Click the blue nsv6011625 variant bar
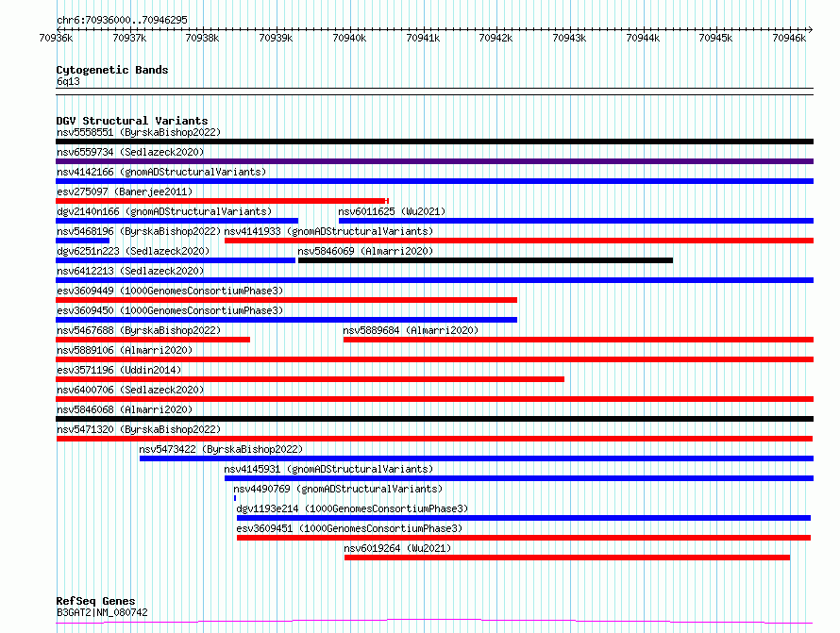 [577, 221]
